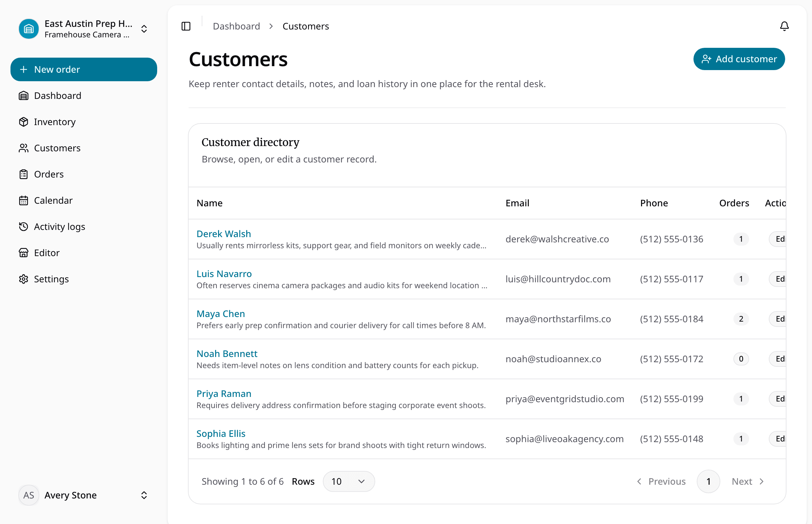Open Maya Chen's customer record
812x524 pixels.
(221, 314)
